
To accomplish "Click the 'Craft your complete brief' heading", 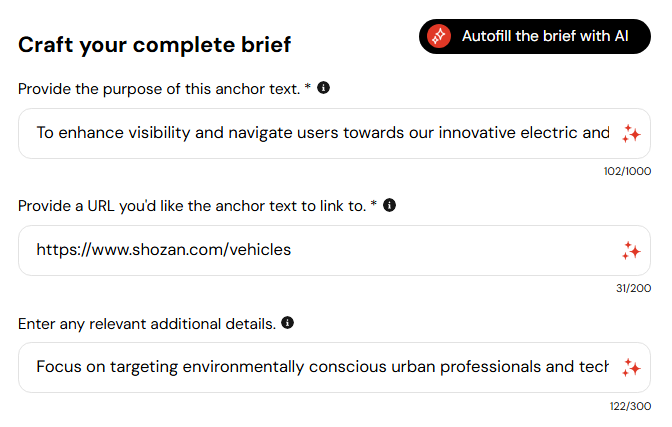I will [155, 45].
